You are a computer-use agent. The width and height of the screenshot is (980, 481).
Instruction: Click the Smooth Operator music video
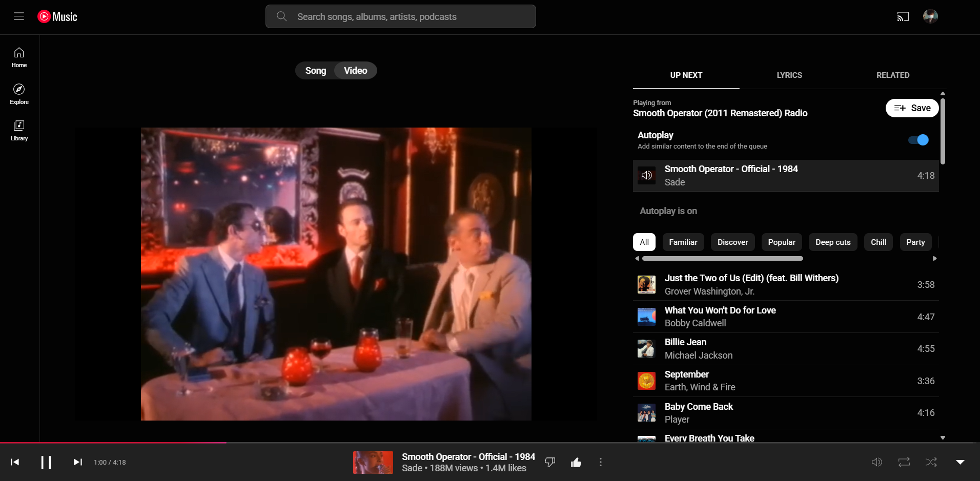click(336, 274)
